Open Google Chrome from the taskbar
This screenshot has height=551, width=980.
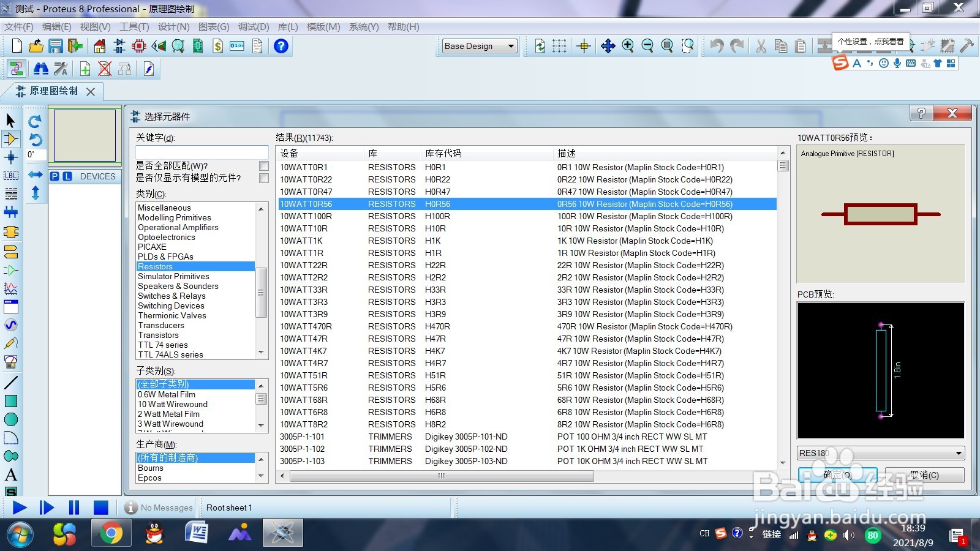click(111, 534)
